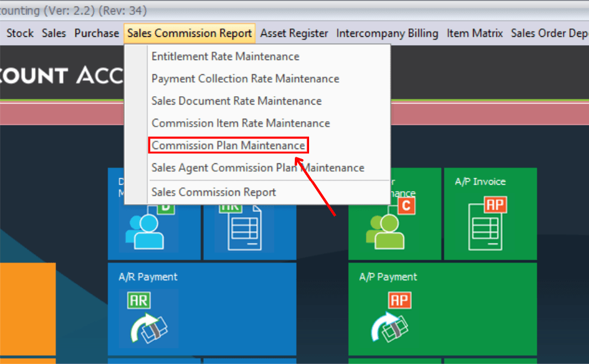This screenshot has height=364, width=589.
Task: Open the Asset Register menu
Action: point(294,33)
